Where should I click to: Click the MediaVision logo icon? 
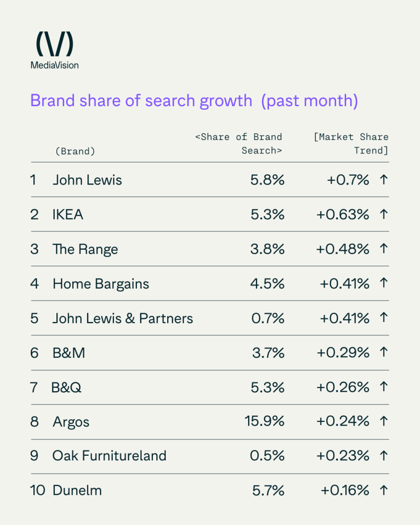[x=54, y=44]
